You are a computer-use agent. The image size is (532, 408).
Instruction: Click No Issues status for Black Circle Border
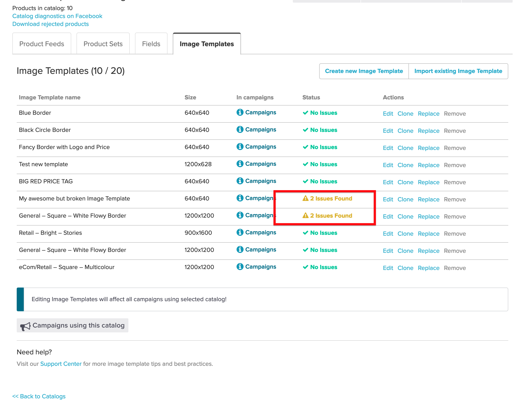(x=323, y=130)
